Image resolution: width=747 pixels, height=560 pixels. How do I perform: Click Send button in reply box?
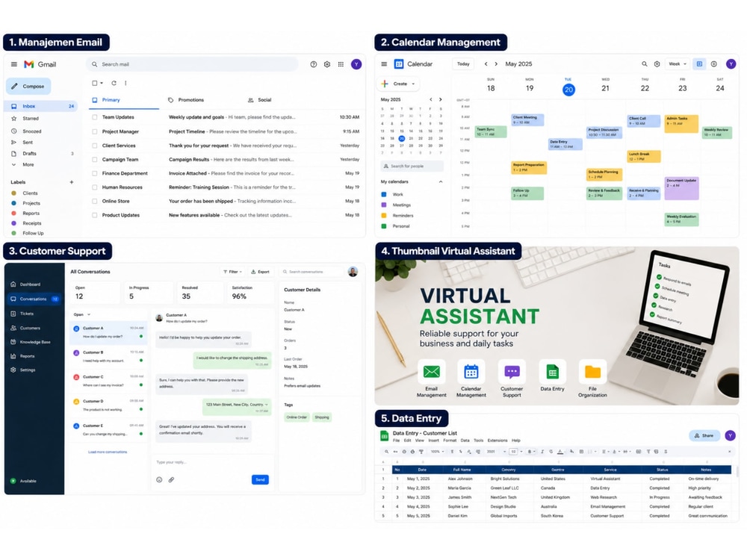click(x=260, y=479)
